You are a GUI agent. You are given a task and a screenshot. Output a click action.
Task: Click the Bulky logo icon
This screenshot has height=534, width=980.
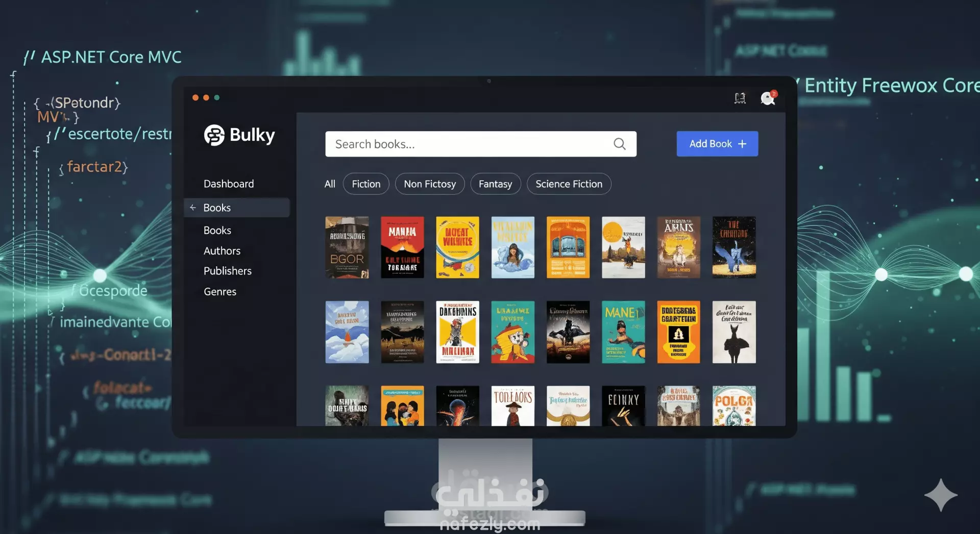click(x=214, y=135)
